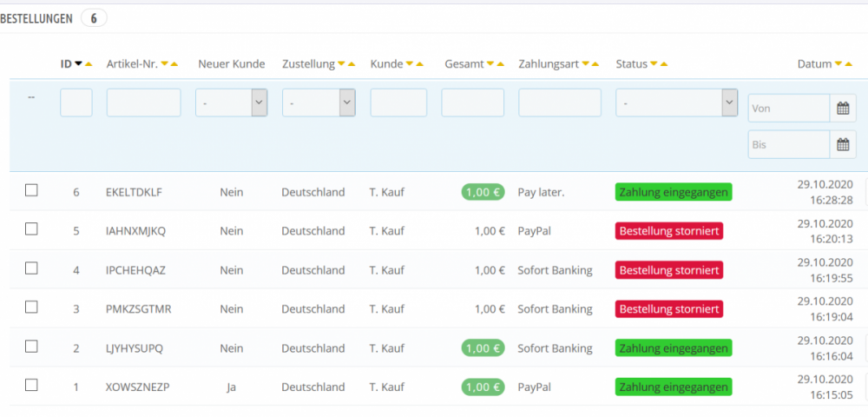The width and height of the screenshot is (868, 417).
Task: Click green 1,00 € badge of EKELTDKLF
Action: point(483,192)
